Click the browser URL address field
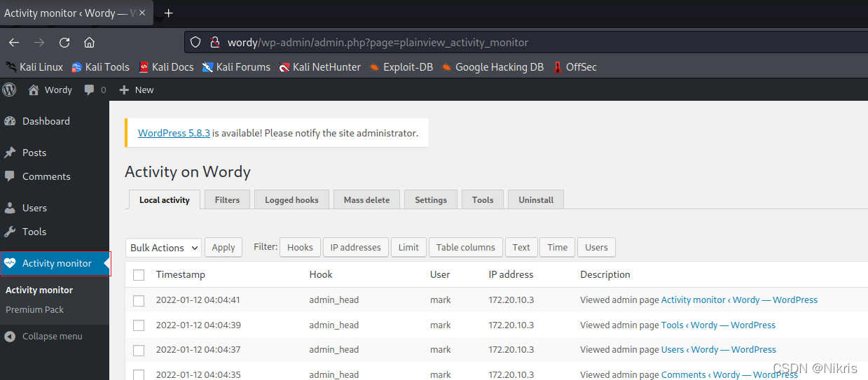 coord(525,42)
